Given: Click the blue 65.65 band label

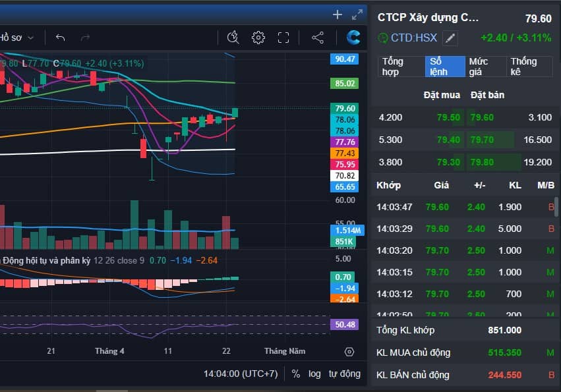Looking at the screenshot, I should pos(345,187).
